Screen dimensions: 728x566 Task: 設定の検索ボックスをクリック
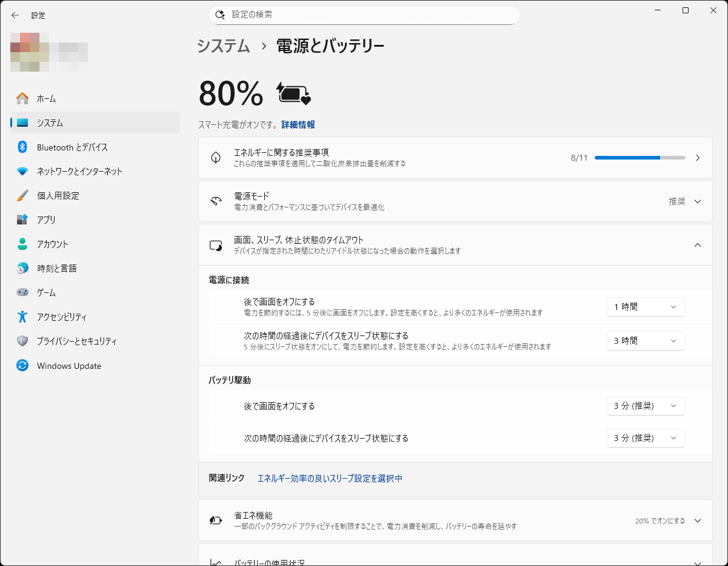364,14
